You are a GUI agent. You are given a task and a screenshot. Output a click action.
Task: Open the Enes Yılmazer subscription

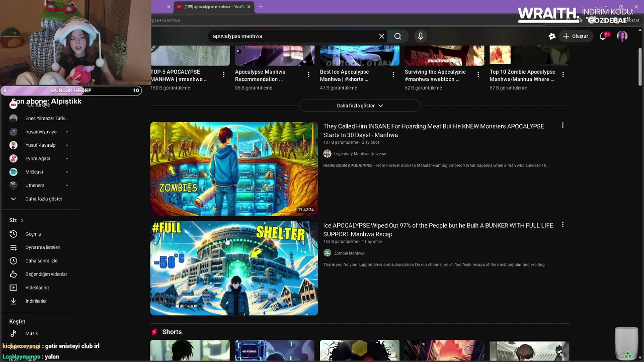pos(40,118)
